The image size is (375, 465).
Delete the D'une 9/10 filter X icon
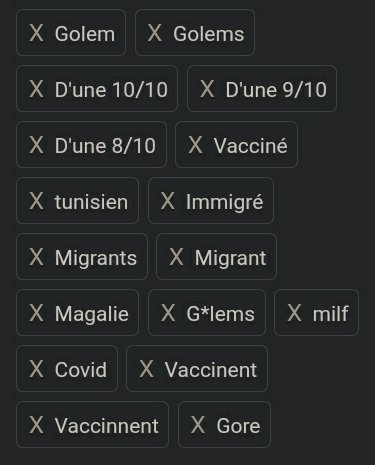(x=207, y=89)
